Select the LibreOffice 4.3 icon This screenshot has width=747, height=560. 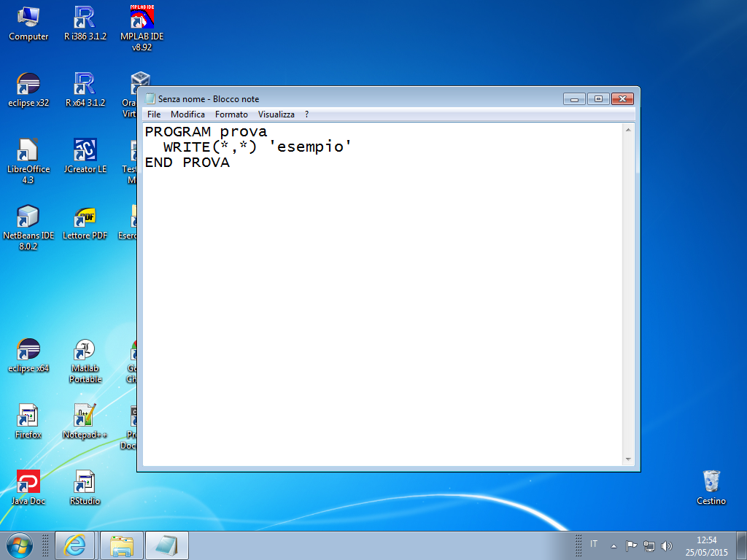28,150
